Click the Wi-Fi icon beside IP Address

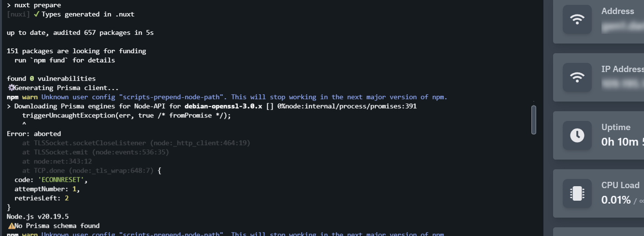point(577,77)
